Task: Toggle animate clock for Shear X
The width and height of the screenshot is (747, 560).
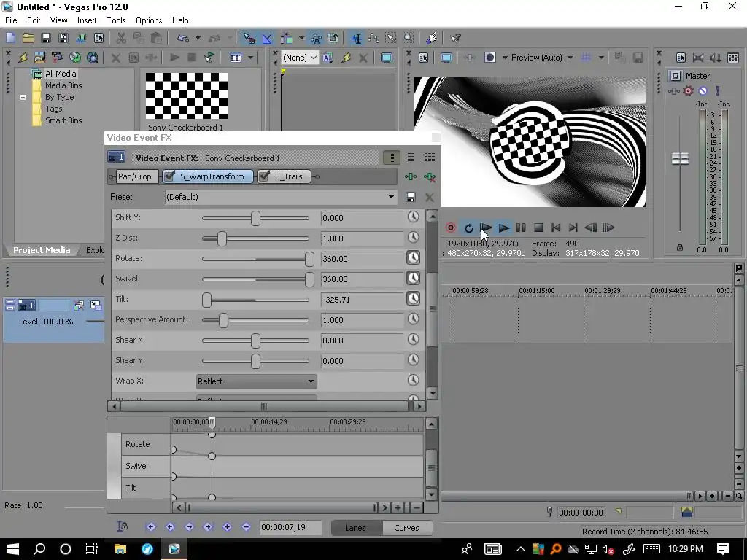Action: coord(413,340)
